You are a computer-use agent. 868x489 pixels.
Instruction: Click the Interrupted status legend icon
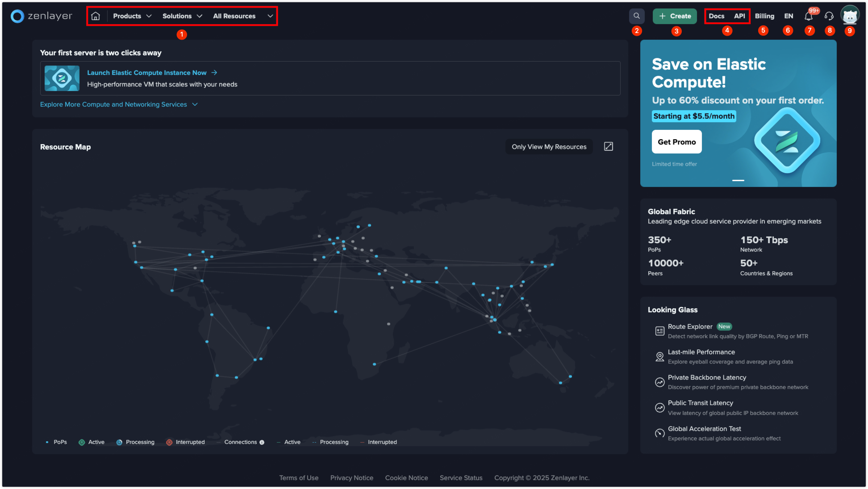(169, 442)
